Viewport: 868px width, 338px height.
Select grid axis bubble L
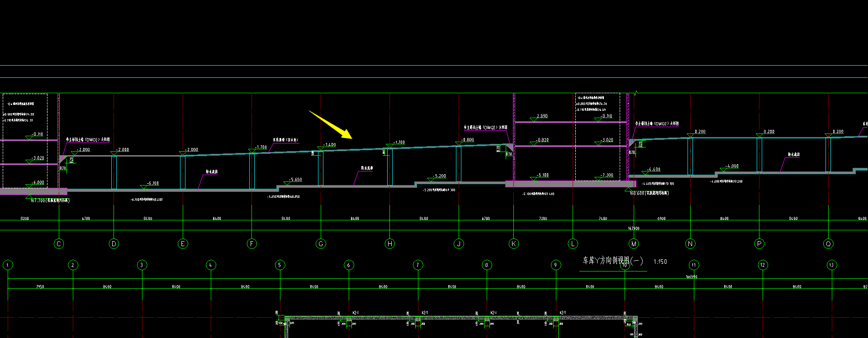[573, 244]
